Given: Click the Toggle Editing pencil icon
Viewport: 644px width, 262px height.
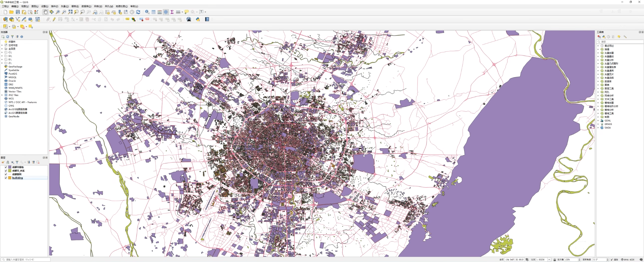Looking at the screenshot, I should point(54,19).
